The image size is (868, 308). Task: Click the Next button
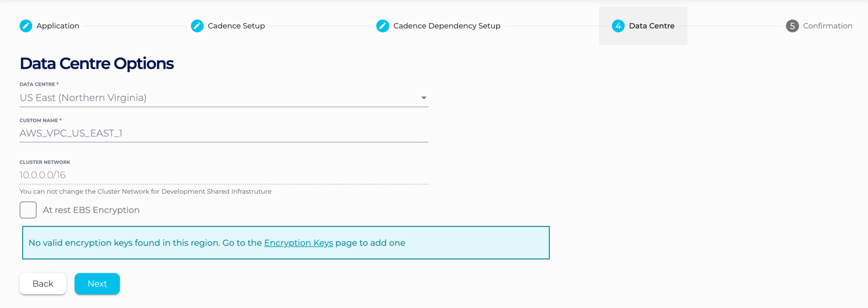pyautogui.click(x=97, y=283)
